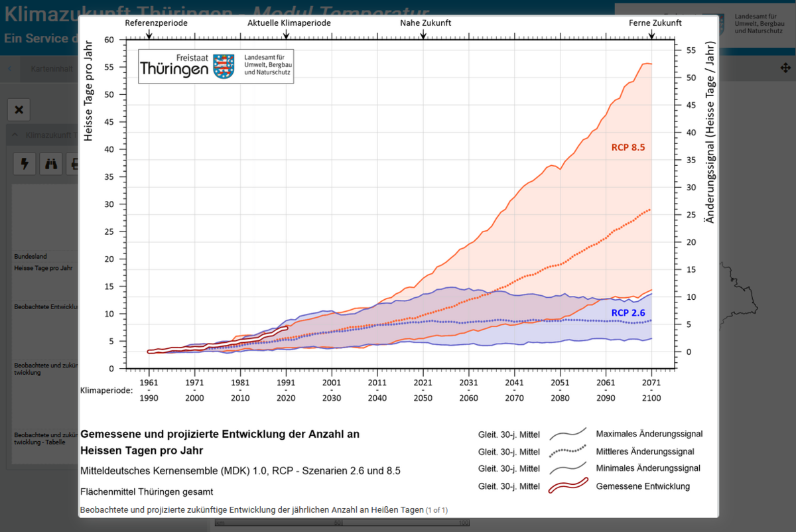Screen dimensions: 796x532
Task: Click the Aktuelle Klimaperiode marker label
Action: click(289, 23)
